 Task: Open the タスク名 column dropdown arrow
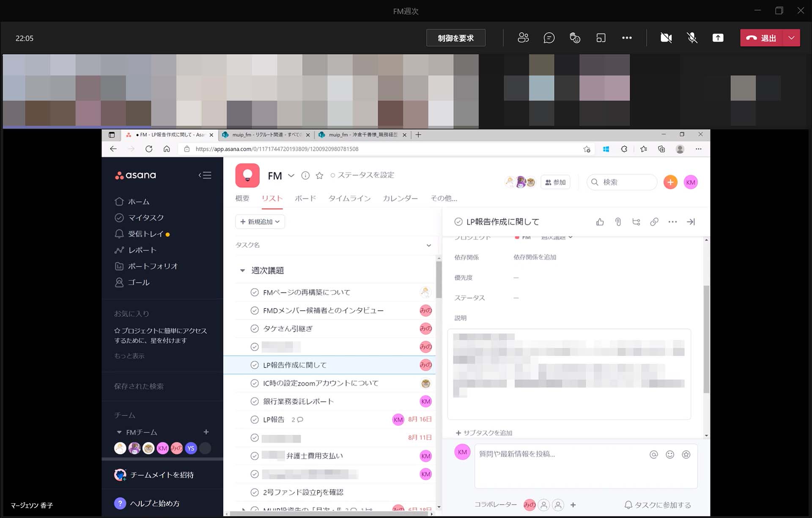coord(429,245)
